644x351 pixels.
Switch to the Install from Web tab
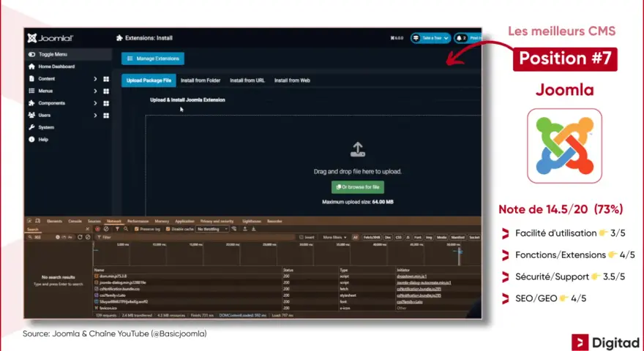(x=292, y=80)
